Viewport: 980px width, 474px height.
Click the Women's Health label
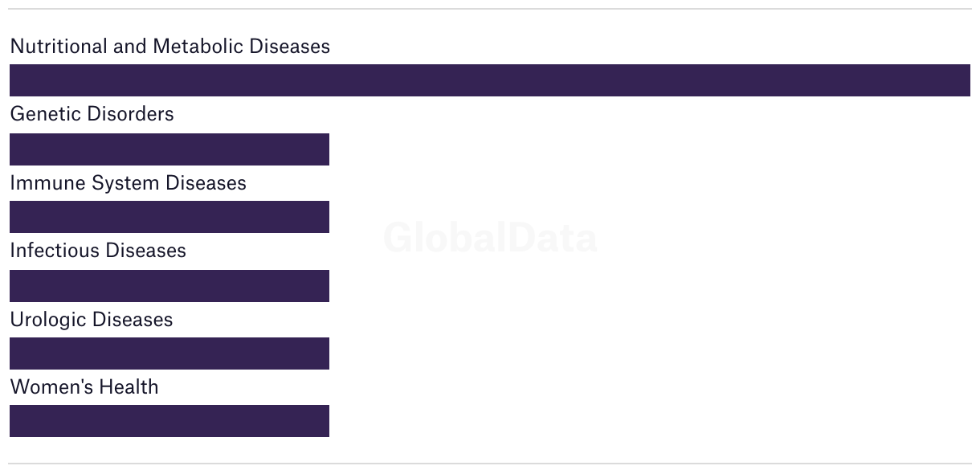coord(84,387)
